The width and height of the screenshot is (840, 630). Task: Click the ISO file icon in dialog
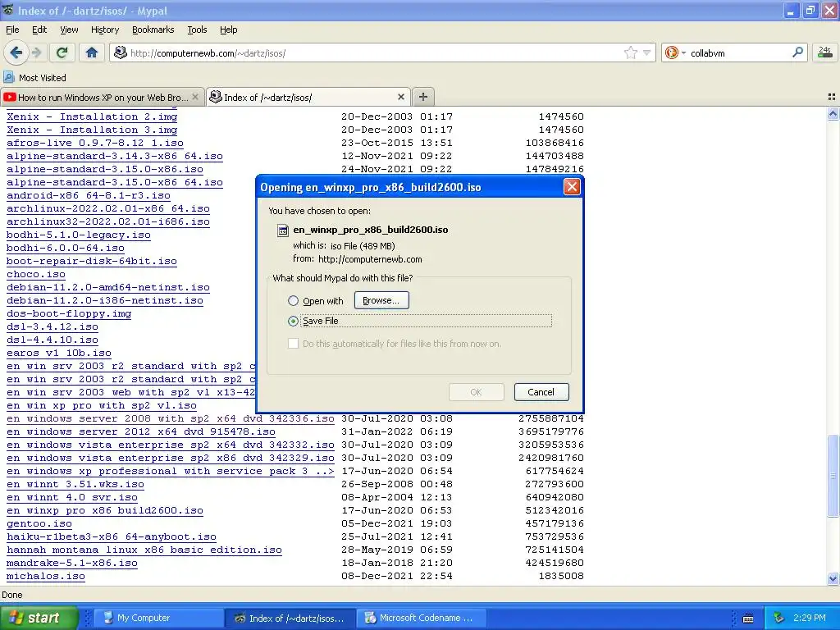pyautogui.click(x=282, y=231)
